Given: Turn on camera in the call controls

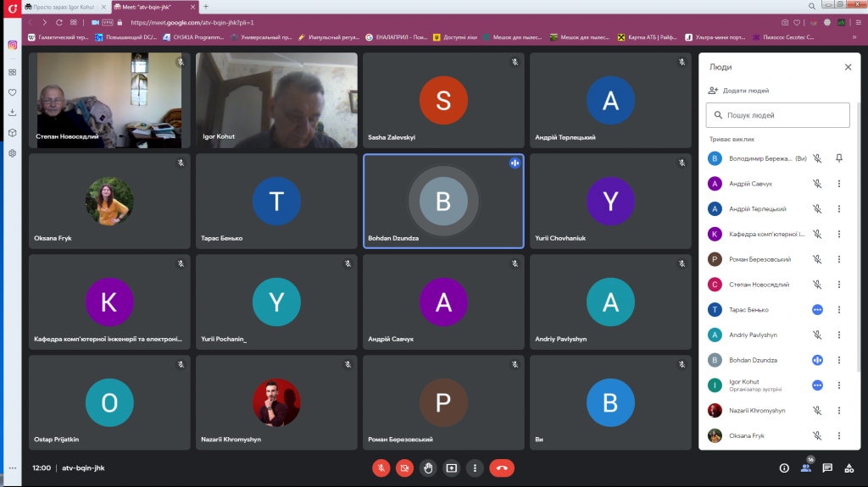Looking at the screenshot, I should tap(405, 468).
